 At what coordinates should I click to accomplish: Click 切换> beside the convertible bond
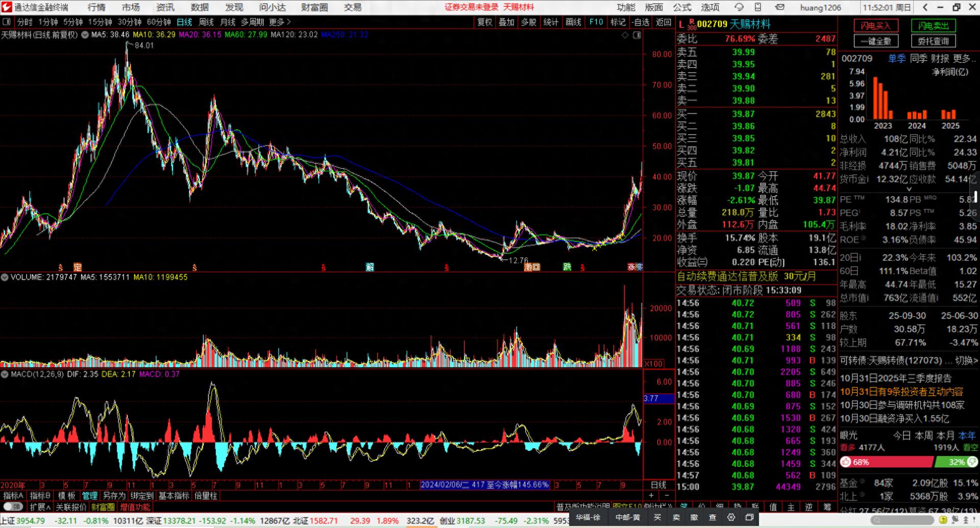coord(967,361)
